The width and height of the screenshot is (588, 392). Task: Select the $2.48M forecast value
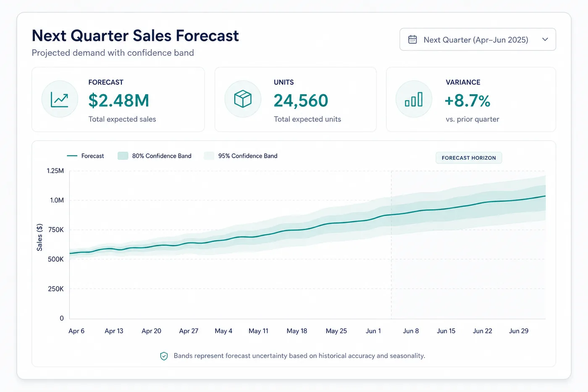coord(119,101)
